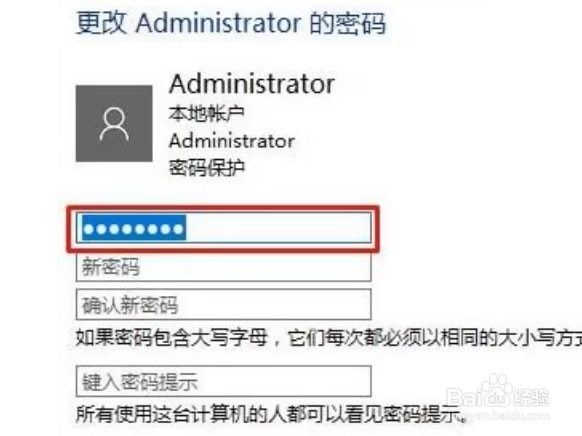This screenshot has height=436, width=582.
Task: Click the highlighted password dots selection
Action: click(134, 229)
